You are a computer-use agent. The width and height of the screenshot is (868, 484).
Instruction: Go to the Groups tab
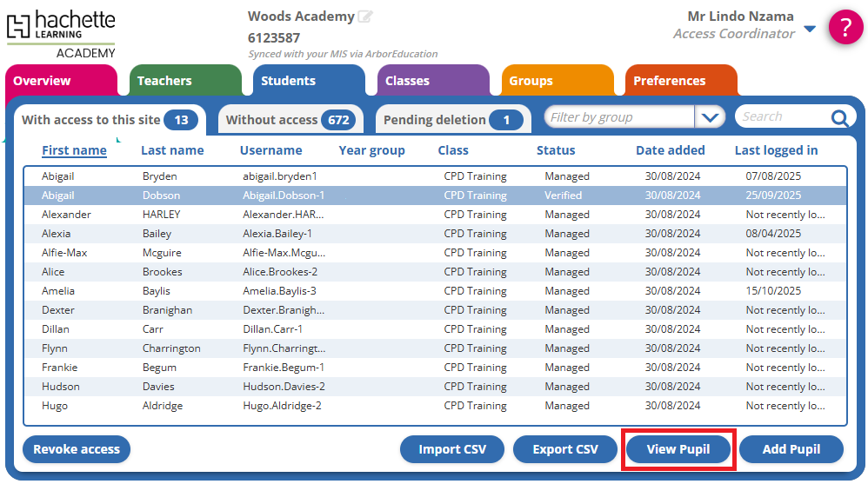click(x=557, y=81)
